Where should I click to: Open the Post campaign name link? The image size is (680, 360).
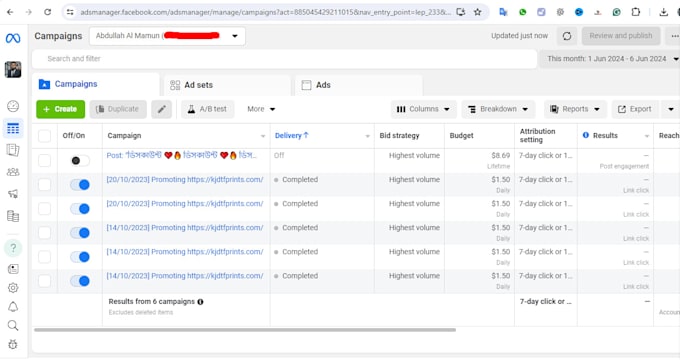(182, 155)
